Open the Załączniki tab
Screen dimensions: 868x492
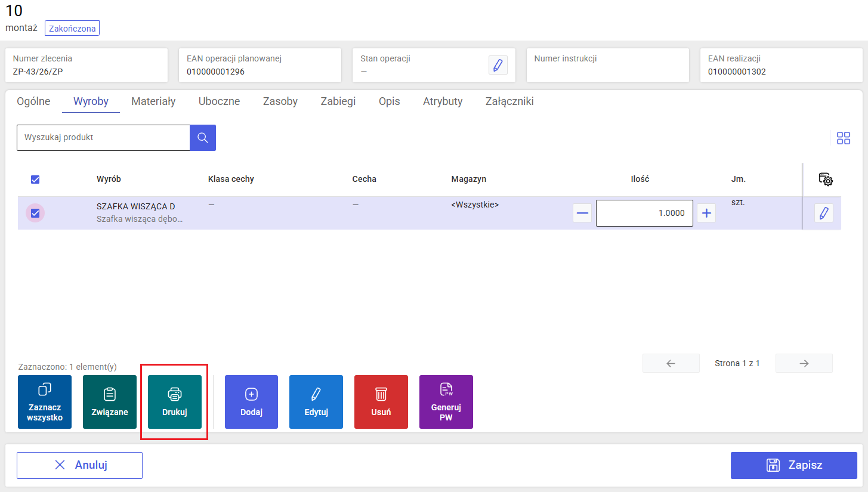click(509, 101)
